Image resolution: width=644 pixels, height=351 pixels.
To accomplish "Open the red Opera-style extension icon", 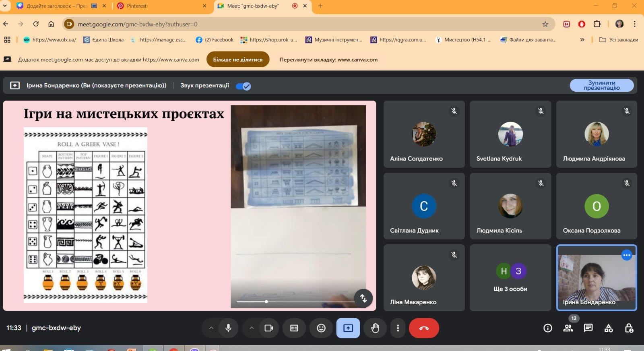I will pos(582,24).
